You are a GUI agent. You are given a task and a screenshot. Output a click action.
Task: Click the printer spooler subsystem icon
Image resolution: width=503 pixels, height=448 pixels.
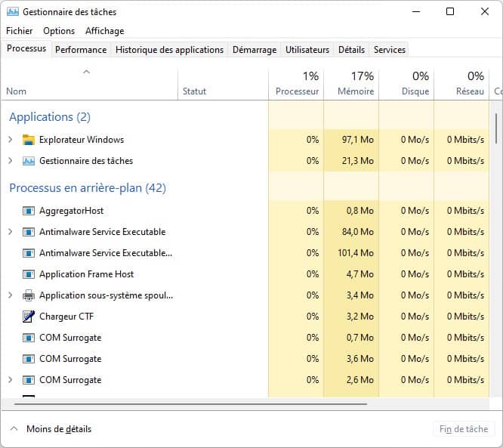[29, 295]
